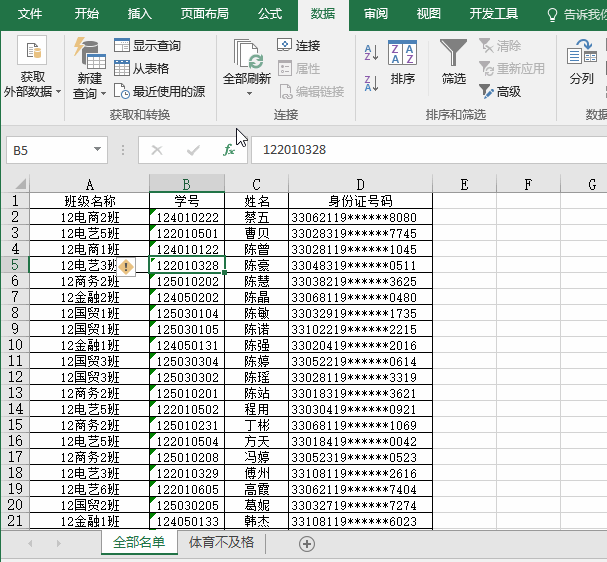The height and width of the screenshot is (562, 607).
Task: Click cell with 124010222
Action: (x=187, y=217)
